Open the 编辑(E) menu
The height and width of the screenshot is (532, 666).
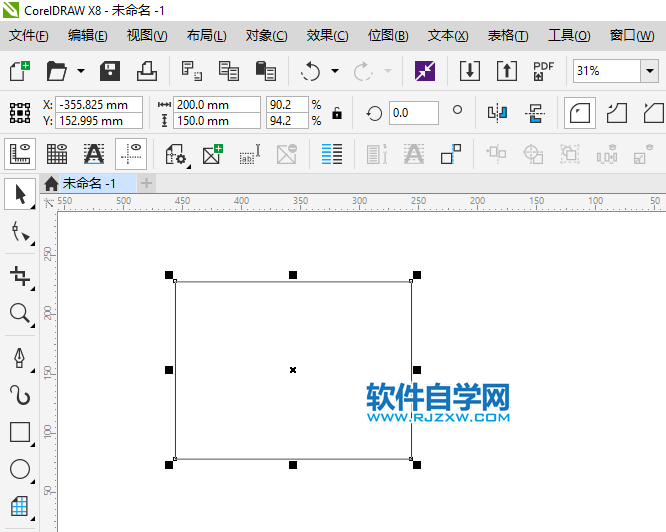87,36
